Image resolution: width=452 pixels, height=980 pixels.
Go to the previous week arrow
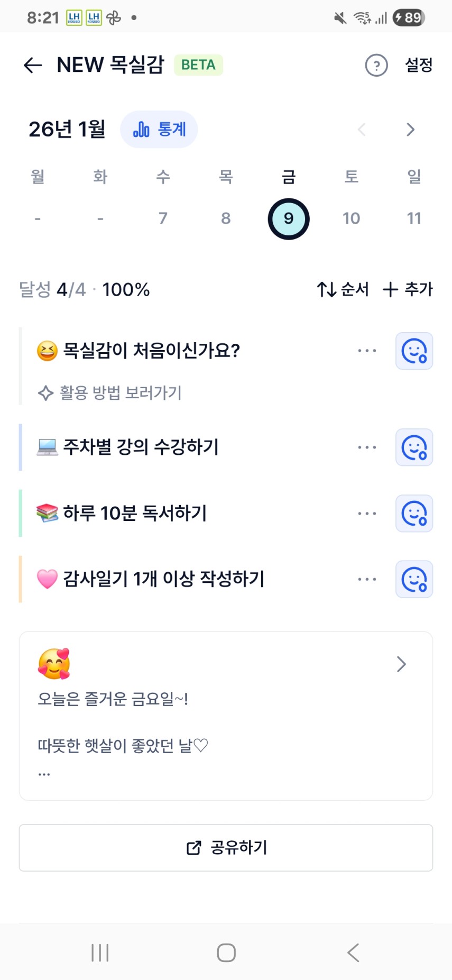(362, 130)
